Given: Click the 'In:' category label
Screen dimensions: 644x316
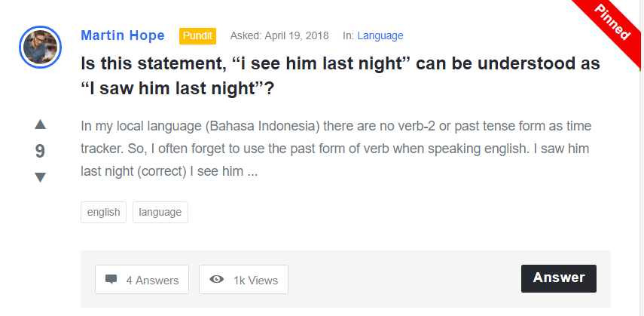Looking at the screenshot, I should [348, 35].
